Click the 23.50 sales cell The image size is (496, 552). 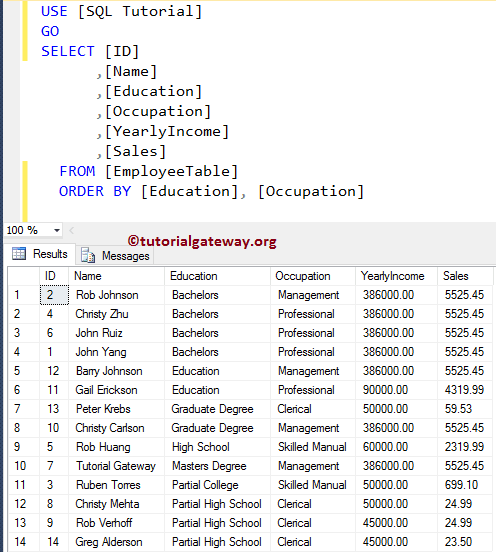(465, 542)
